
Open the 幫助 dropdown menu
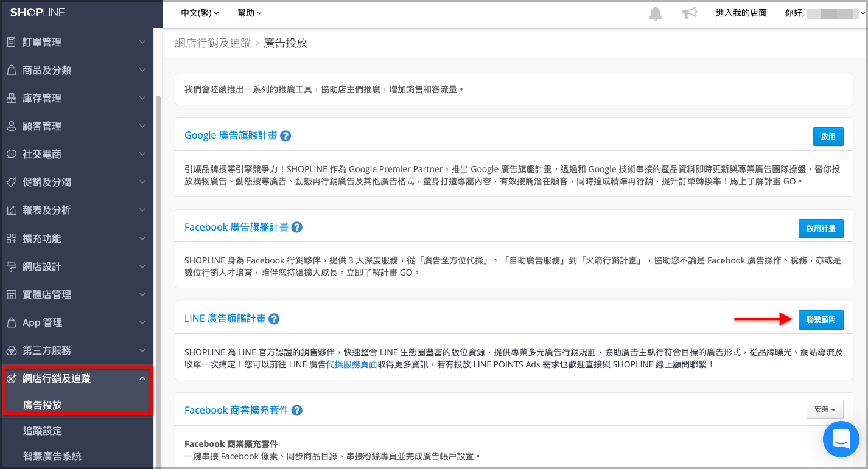(250, 13)
